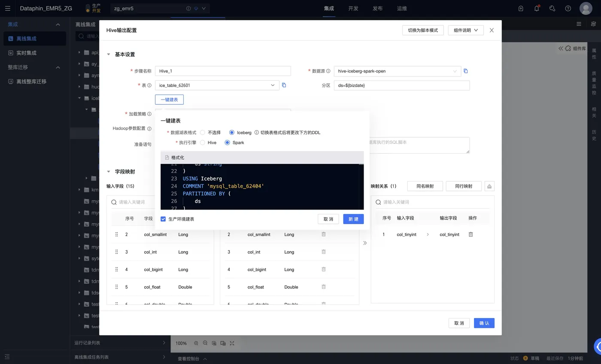Copy the data source name icon
The image size is (601, 364).
(466, 71)
